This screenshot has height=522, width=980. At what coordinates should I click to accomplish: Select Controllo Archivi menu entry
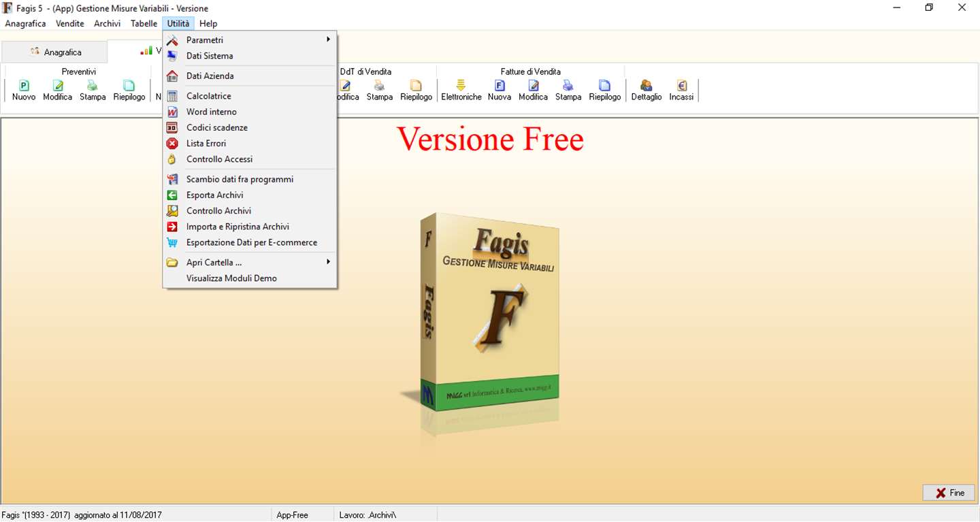tap(250, 211)
